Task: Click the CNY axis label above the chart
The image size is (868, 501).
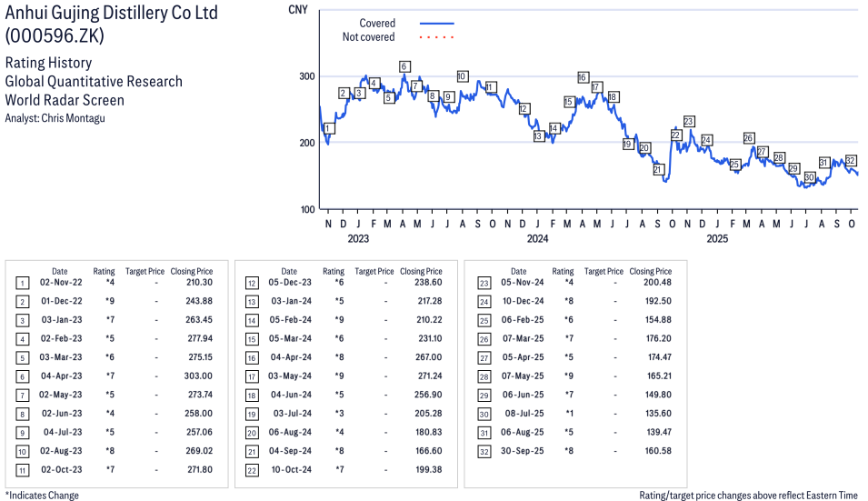Action: (x=296, y=9)
